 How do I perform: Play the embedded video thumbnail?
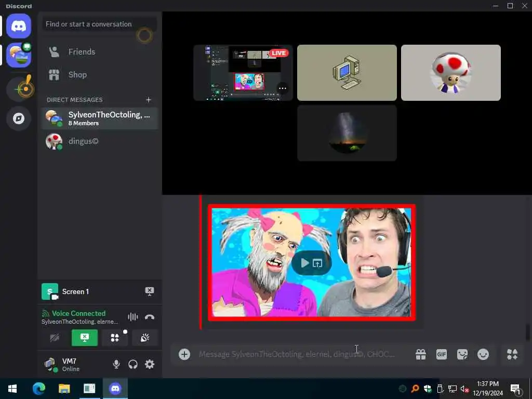tap(304, 263)
